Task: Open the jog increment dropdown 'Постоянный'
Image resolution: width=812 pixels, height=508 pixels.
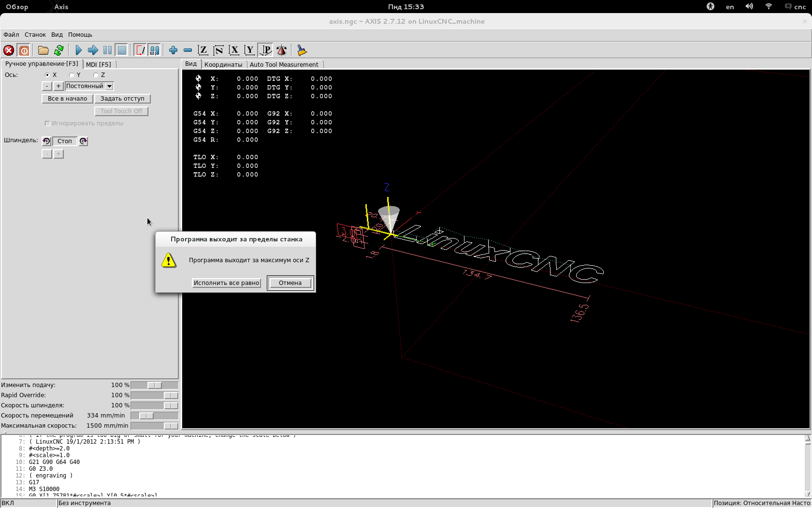Action: [x=89, y=86]
